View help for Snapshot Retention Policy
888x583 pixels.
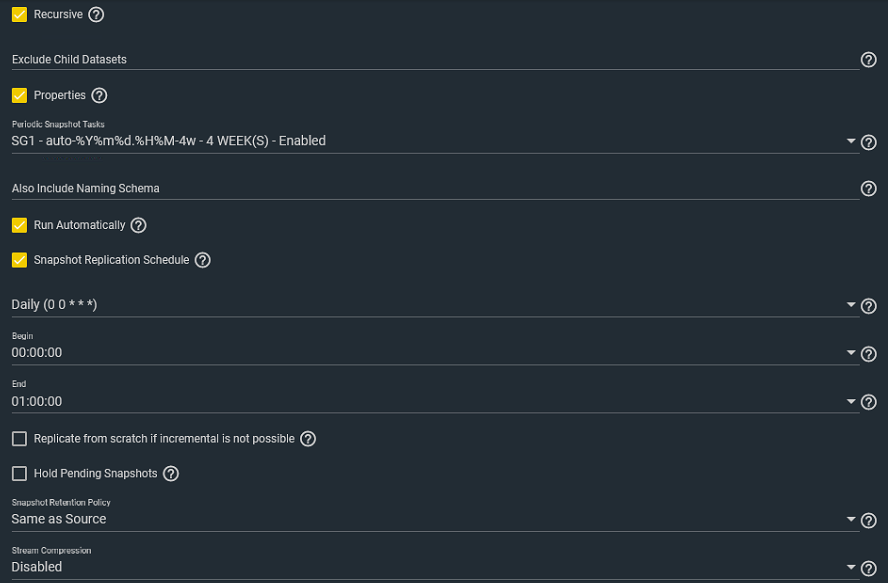868,520
